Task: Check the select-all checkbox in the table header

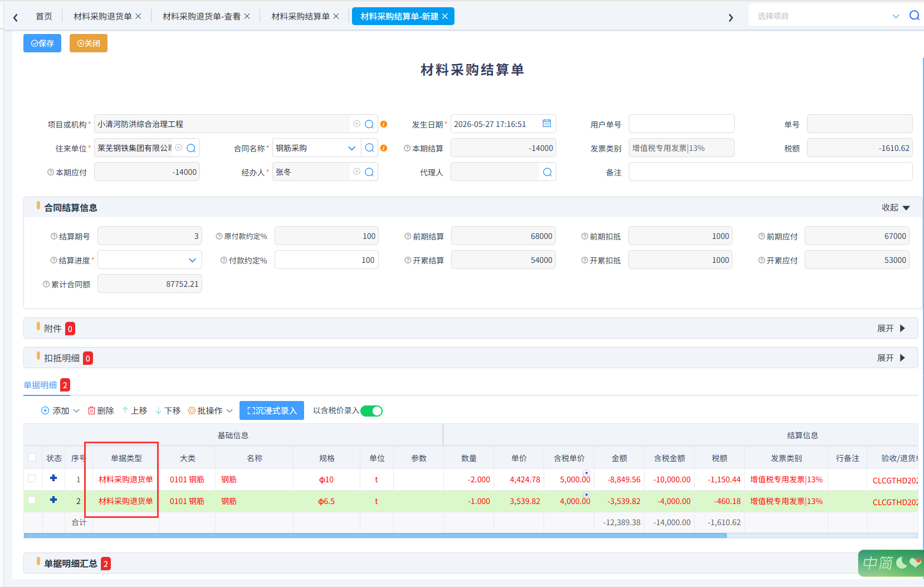Action: point(32,457)
